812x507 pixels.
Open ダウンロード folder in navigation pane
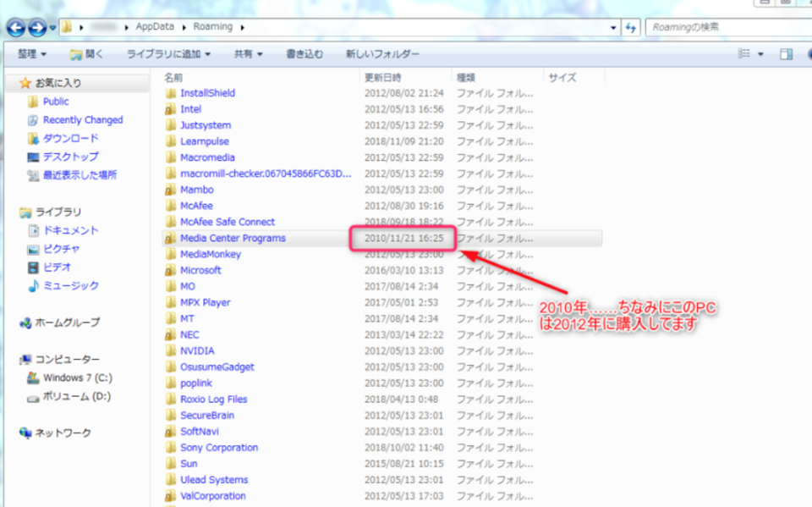70,139
